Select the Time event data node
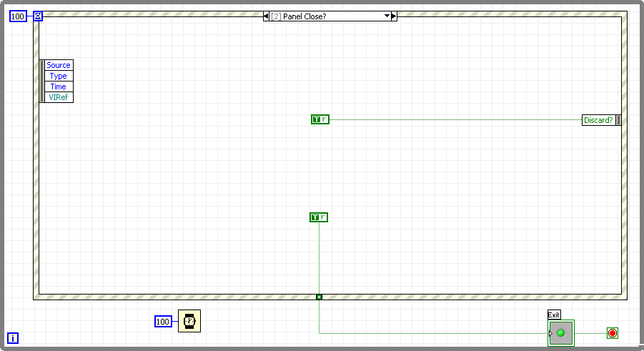Viewport: 644px width, 351px height. [59, 86]
